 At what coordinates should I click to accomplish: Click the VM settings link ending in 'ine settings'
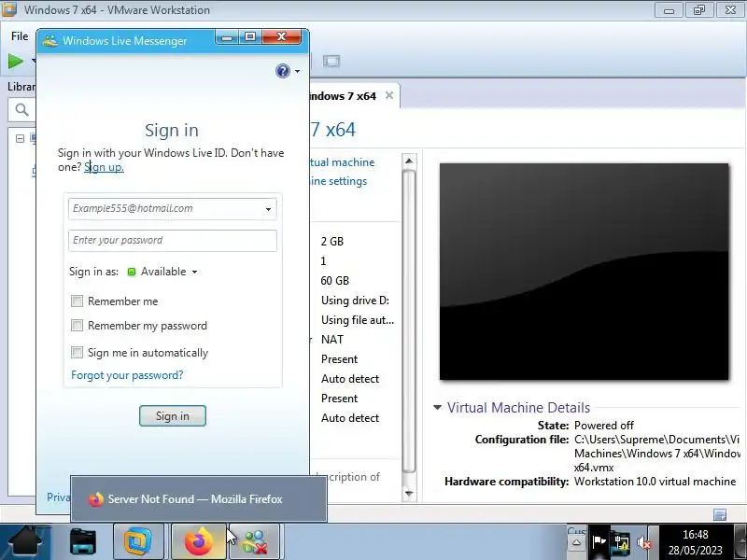[x=339, y=181]
